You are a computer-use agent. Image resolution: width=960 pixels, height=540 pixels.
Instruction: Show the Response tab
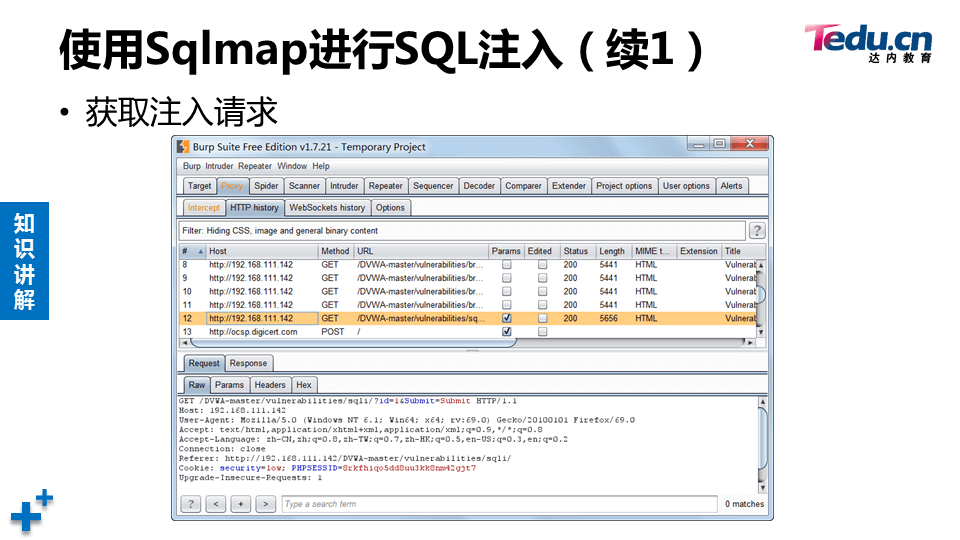click(249, 363)
